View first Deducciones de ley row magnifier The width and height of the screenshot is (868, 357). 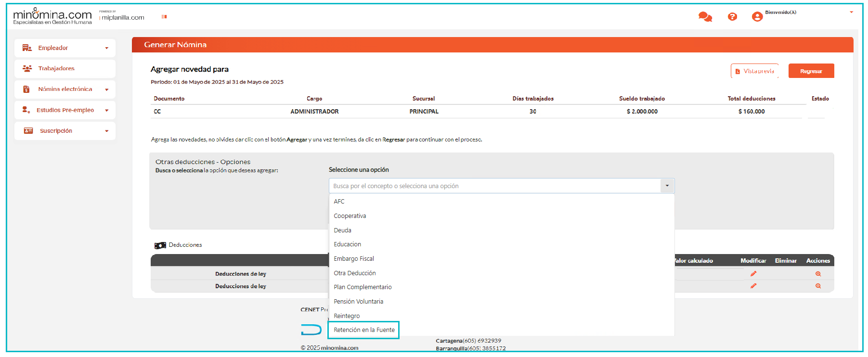818,274
